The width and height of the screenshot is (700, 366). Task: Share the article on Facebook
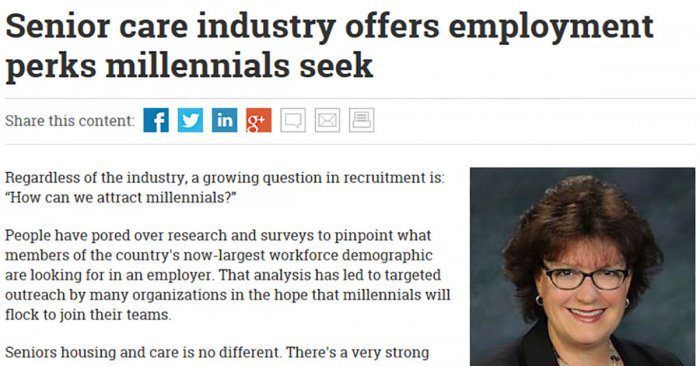pyautogui.click(x=156, y=120)
